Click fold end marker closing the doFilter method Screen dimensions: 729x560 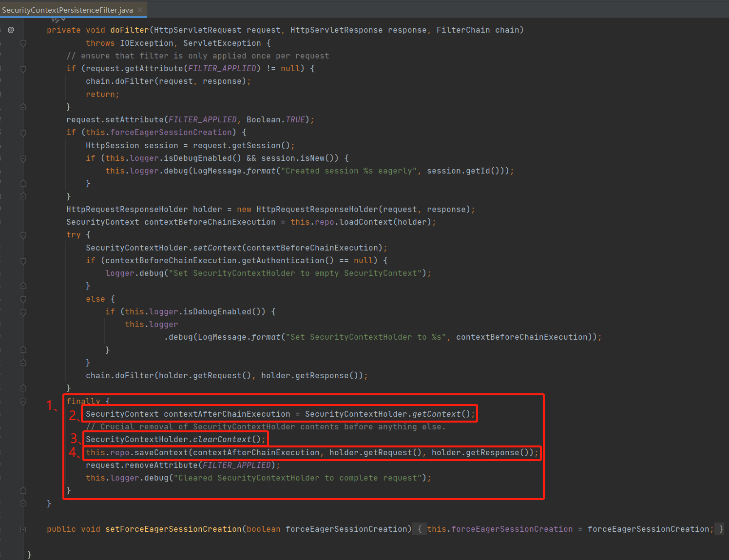(23, 503)
